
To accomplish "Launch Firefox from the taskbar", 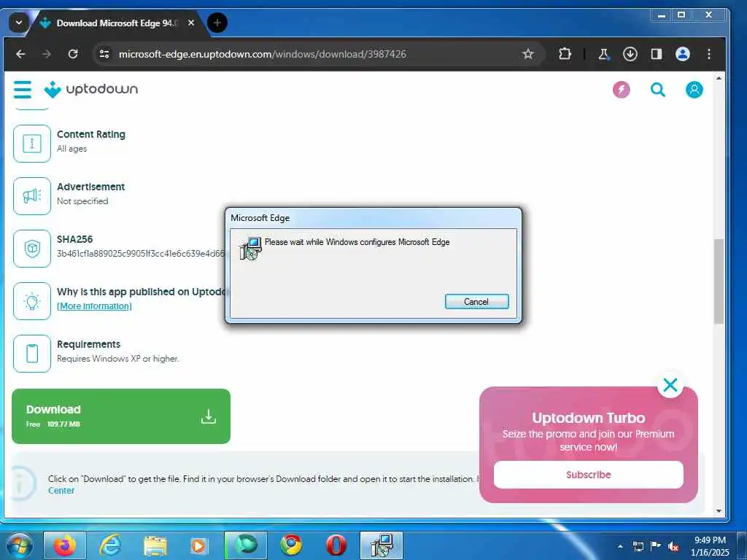I will click(65, 545).
